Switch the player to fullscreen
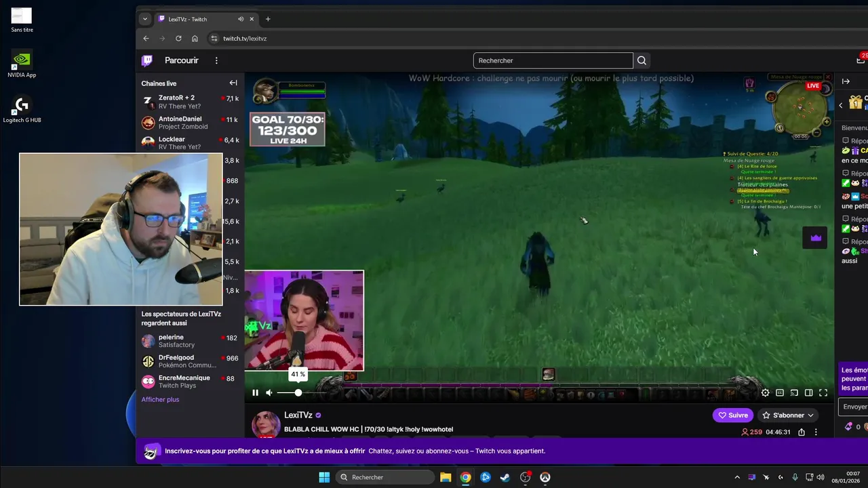 [823, 392]
